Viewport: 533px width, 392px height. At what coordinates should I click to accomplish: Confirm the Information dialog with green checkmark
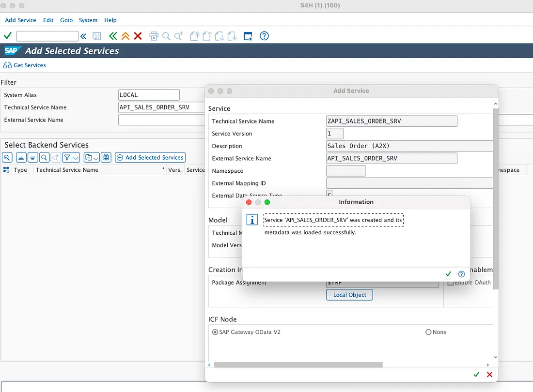tap(448, 274)
